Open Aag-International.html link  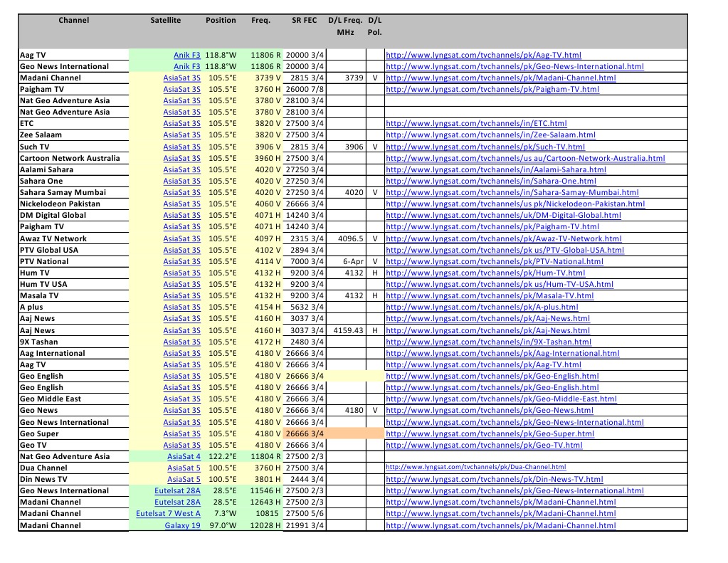[x=502, y=353]
